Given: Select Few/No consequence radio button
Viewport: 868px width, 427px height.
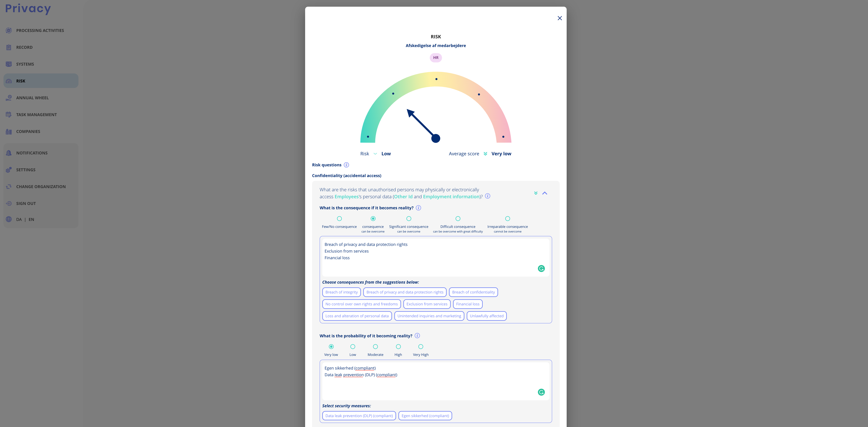Looking at the screenshot, I should 339,218.
